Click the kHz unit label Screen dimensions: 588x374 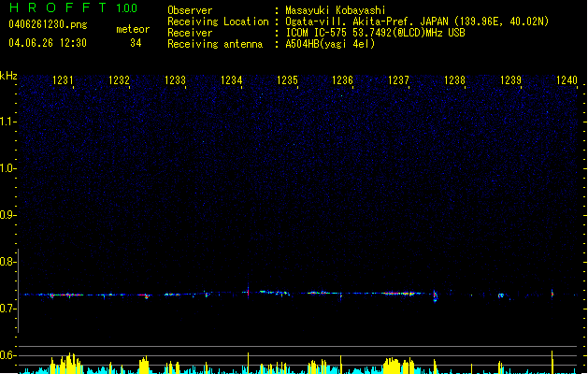click(8, 76)
